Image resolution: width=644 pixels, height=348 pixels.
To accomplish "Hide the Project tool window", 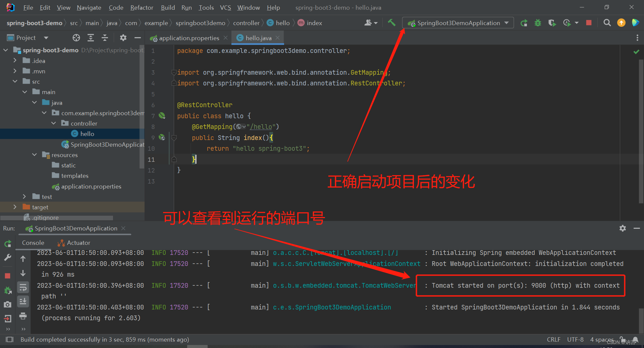I will click(138, 38).
